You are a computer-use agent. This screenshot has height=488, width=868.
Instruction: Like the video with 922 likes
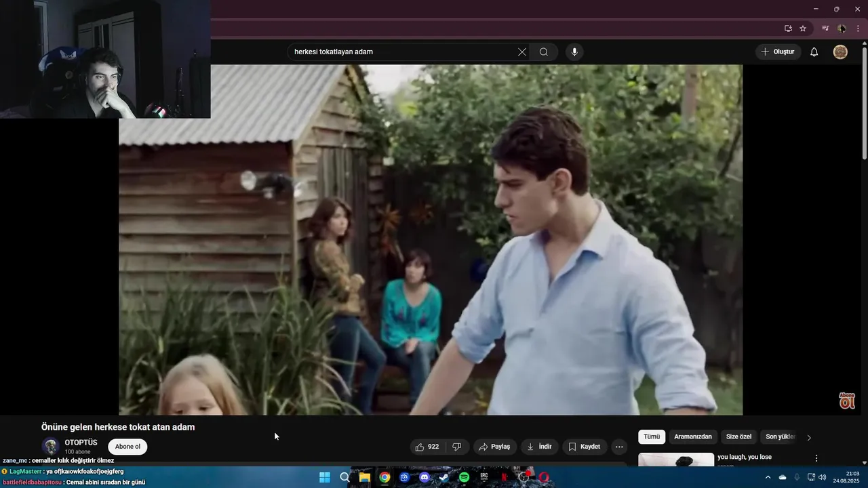tap(427, 447)
